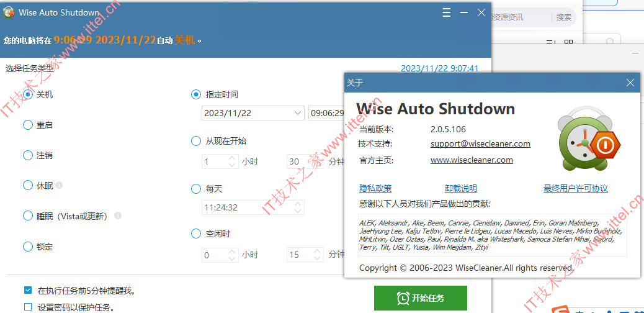This screenshot has width=644, height=313.
Task: Open the 隐私政策 link
Action: [x=375, y=188]
